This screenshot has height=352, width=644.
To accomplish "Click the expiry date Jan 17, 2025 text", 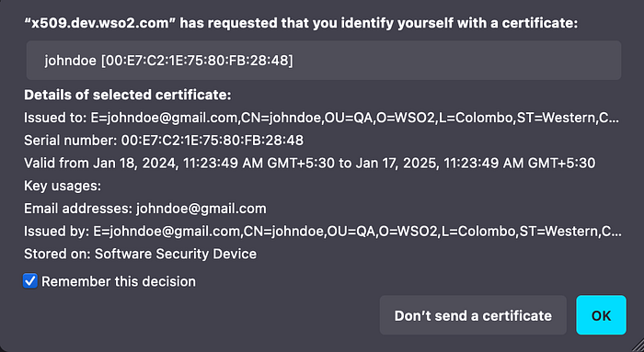I will tap(397, 164).
